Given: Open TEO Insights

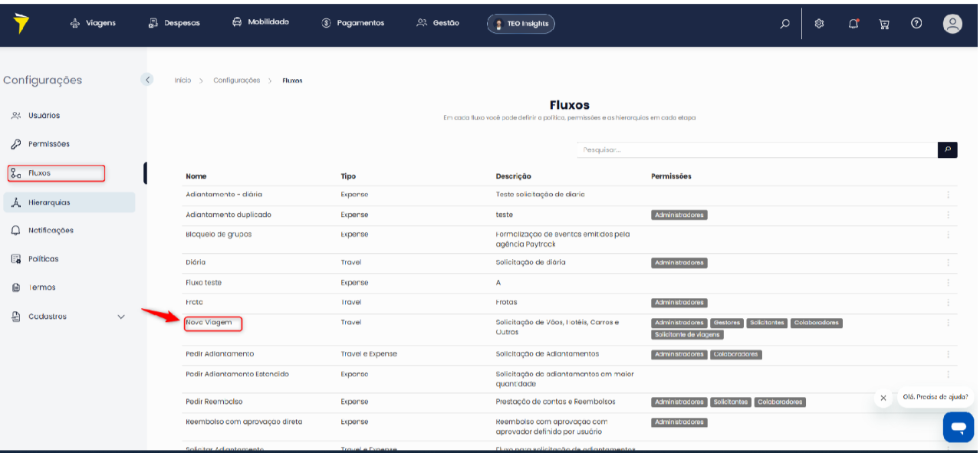Looking at the screenshot, I should point(521,24).
